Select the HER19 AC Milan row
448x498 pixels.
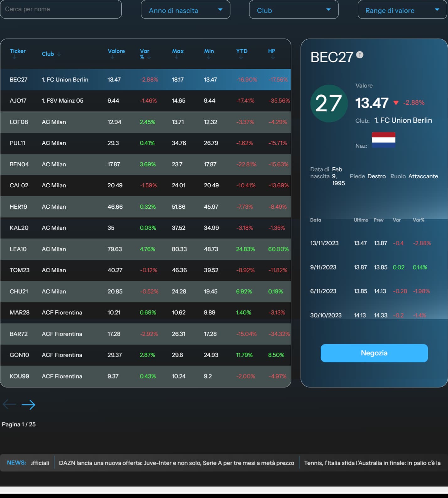(146, 207)
